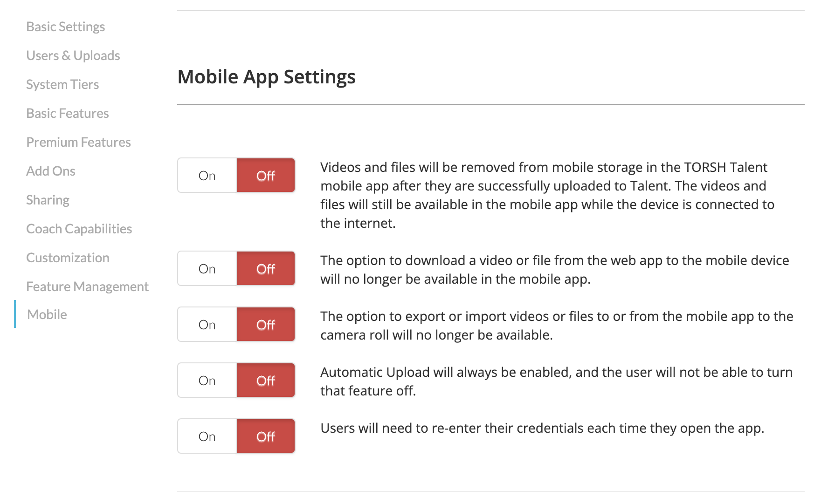Turn on removal of uploaded videos from mobile storage
828x504 pixels.
(207, 176)
